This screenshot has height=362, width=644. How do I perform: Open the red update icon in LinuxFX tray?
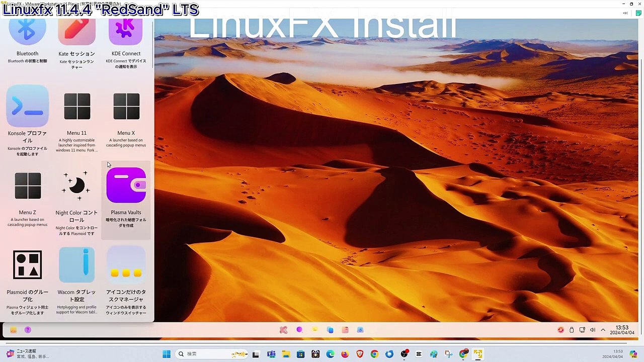click(x=560, y=330)
